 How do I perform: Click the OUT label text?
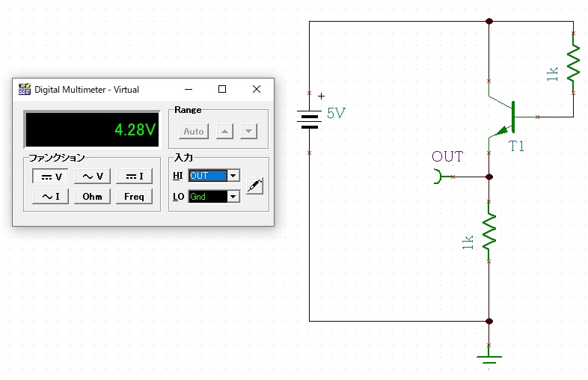click(x=447, y=156)
